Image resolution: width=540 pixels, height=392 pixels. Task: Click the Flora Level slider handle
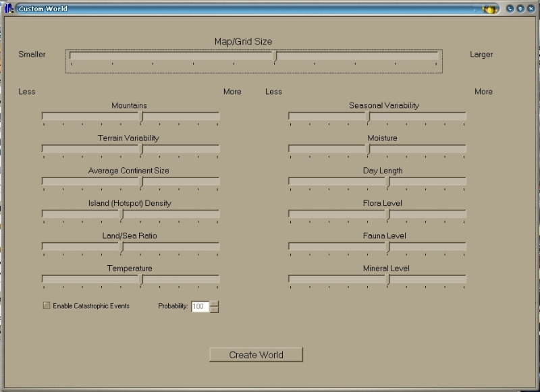tap(387, 215)
